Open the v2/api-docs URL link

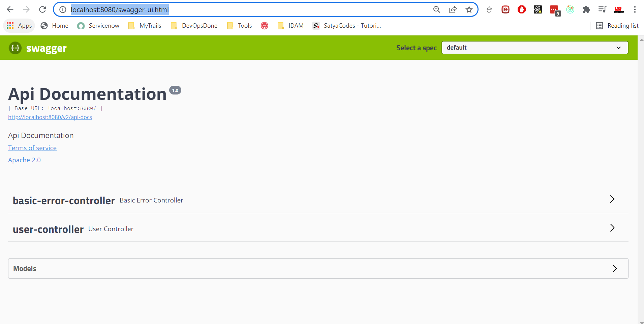point(50,117)
